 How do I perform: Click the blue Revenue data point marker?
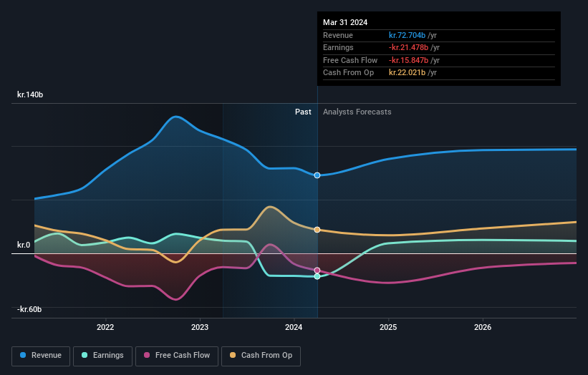317,175
